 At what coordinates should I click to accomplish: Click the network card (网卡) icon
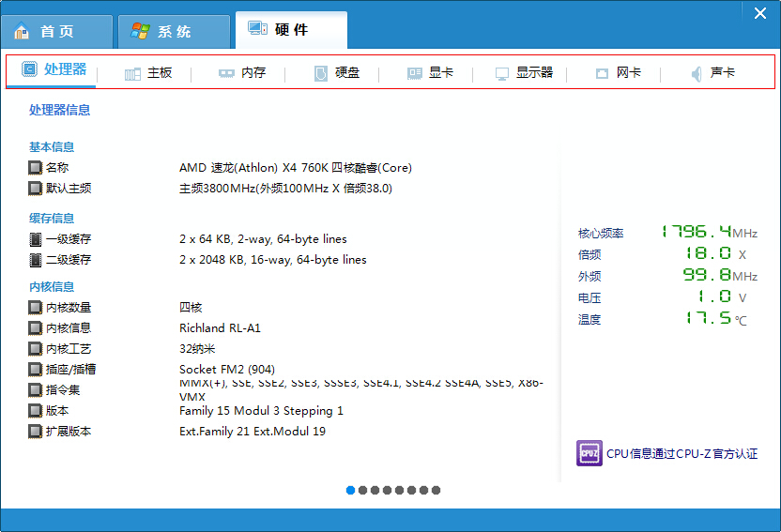pyautogui.click(x=602, y=73)
